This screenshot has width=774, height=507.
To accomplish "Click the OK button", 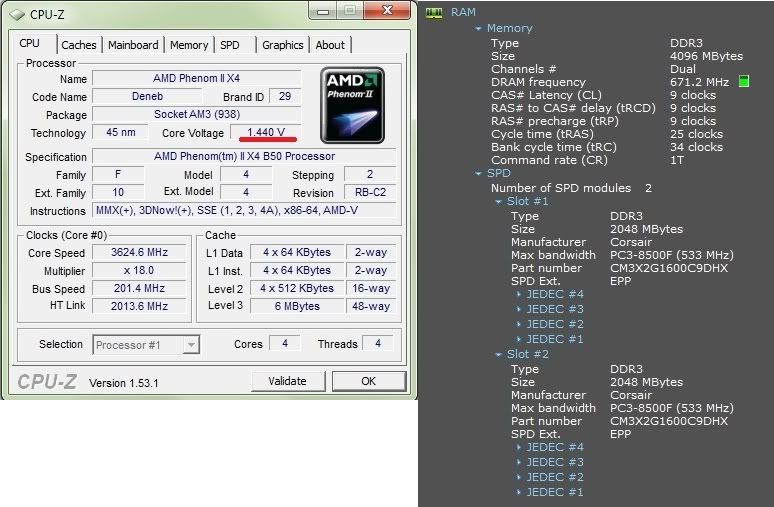I will coord(368,381).
